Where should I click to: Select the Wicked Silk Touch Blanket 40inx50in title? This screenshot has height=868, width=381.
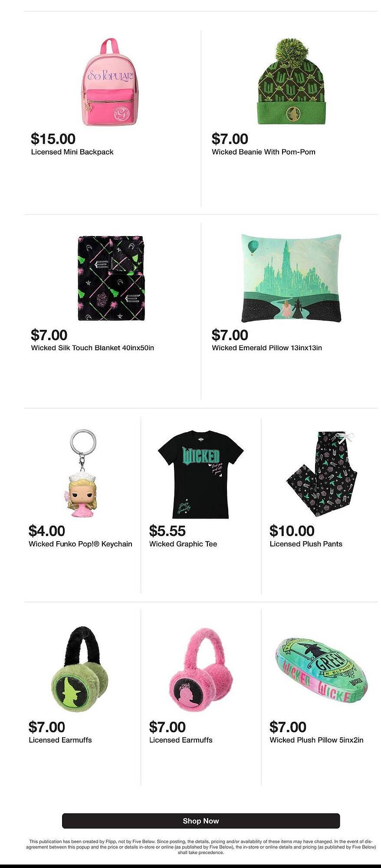click(92, 348)
